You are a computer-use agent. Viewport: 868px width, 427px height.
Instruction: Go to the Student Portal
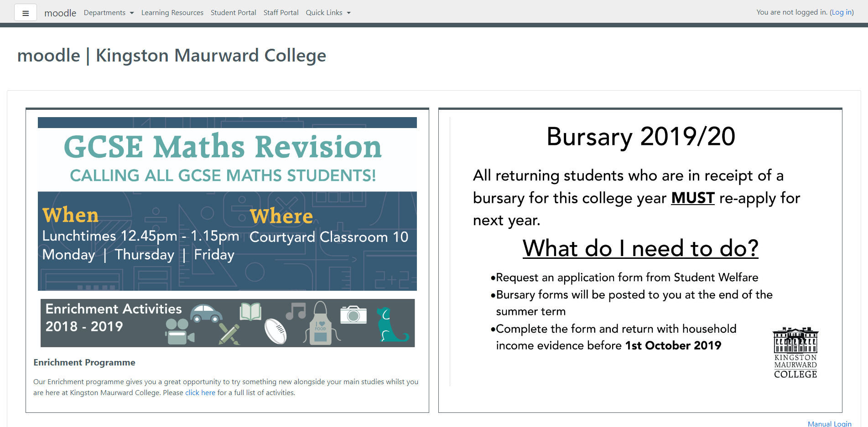(x=234, y=13)
